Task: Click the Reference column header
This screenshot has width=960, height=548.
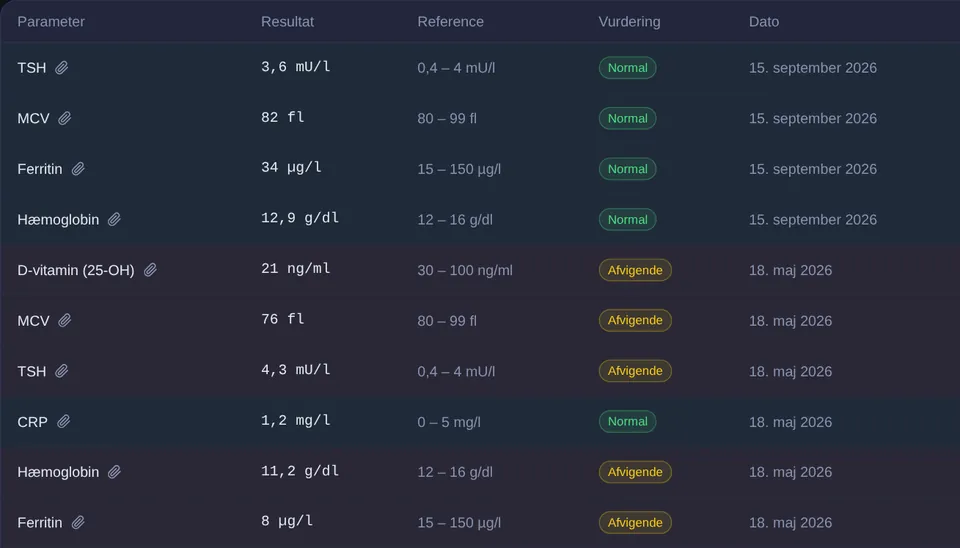Action: click(451, 21)
